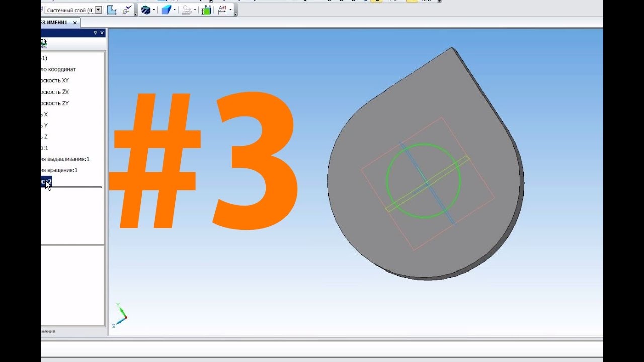Select the plane ending in 'оскость XY' in the tree
This screenshot has width=644, height=362.
point(55,80)
